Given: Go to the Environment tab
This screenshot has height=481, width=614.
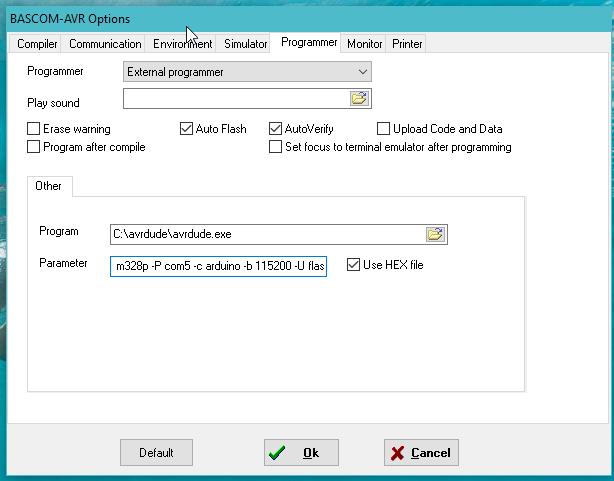Looking at the screenshot, I should (182, 44).
